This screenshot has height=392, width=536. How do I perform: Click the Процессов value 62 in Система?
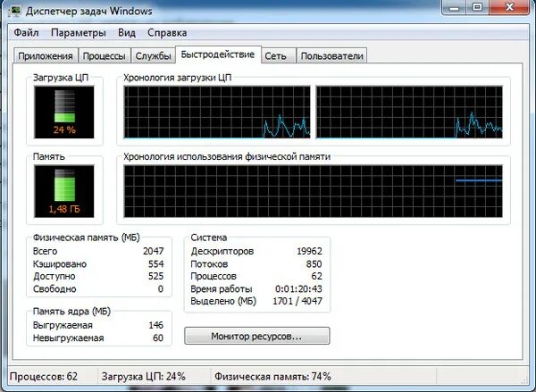tap(316, 276)
